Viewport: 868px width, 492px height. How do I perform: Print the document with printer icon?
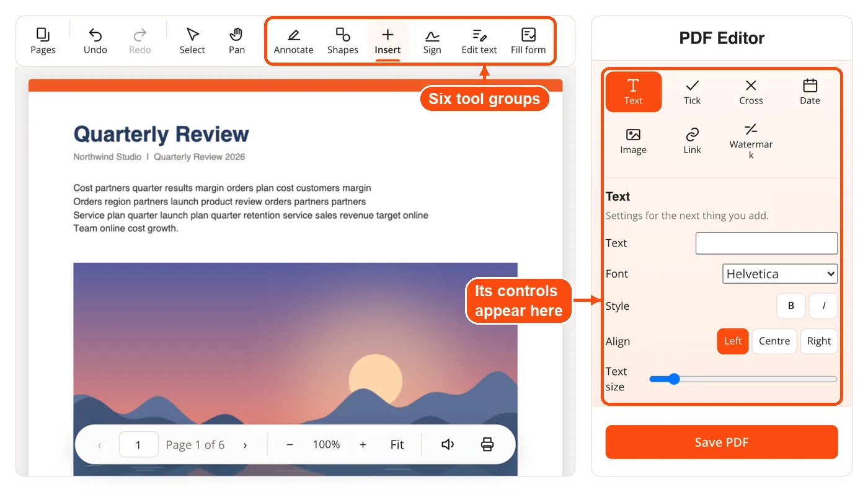click(487, 445)
